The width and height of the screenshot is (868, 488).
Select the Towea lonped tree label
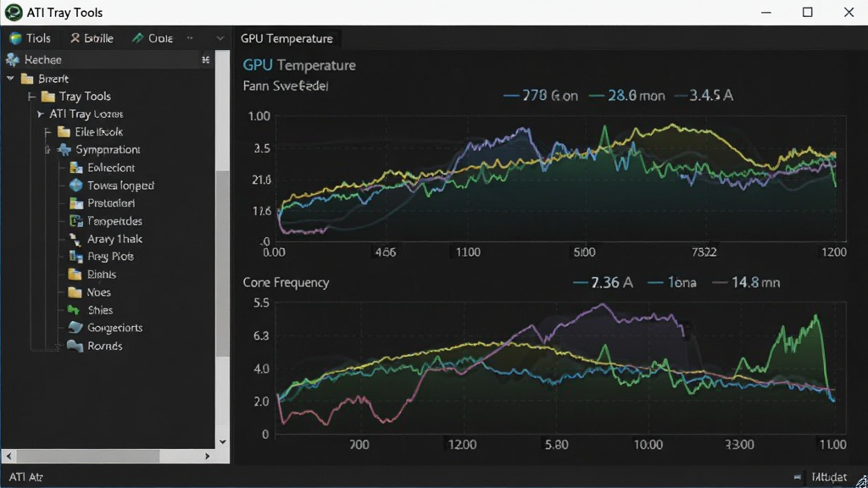coord(120,186)
